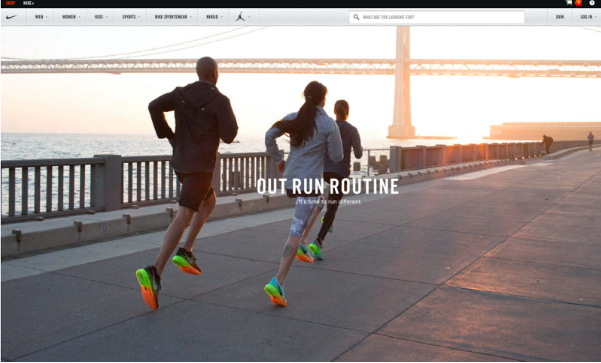Select the Nike+ tab in top bar
The height and width of the screenshot is (363, 601).
click(28, 3)
